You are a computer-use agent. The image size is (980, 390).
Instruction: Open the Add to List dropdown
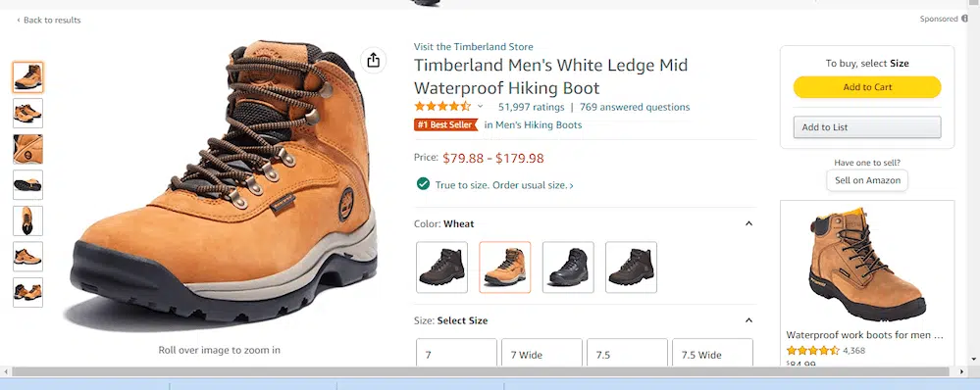click(867, 127)
